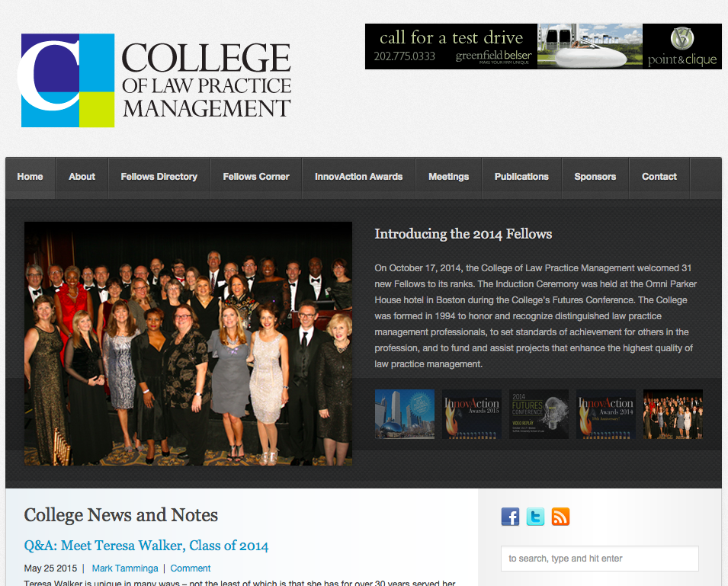Click the College of Law Practice Management logo
The height and width of the screenshot is (586, 728).
click(156, 80)
